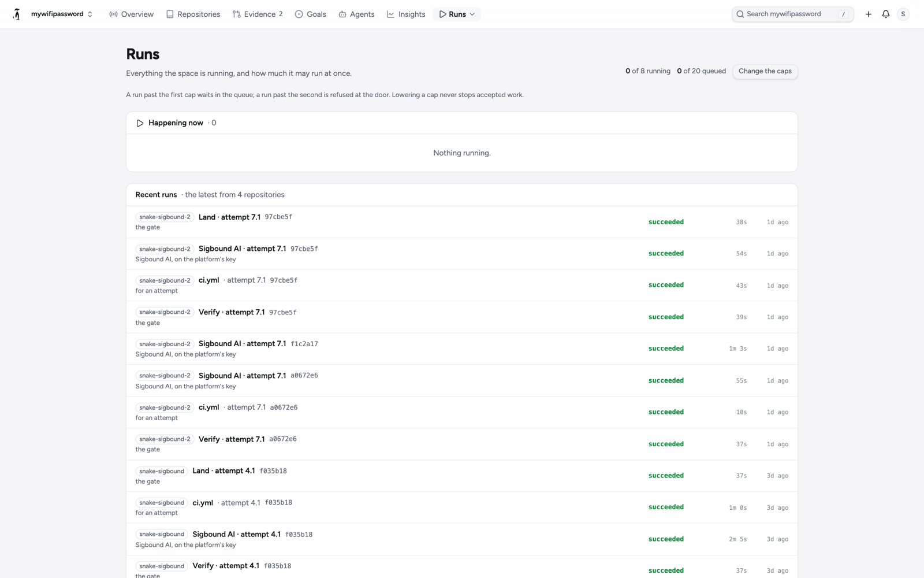The width and height of the screenshot is (924, 578).
Task: Click the plus create icon
Action: (868, 14)
